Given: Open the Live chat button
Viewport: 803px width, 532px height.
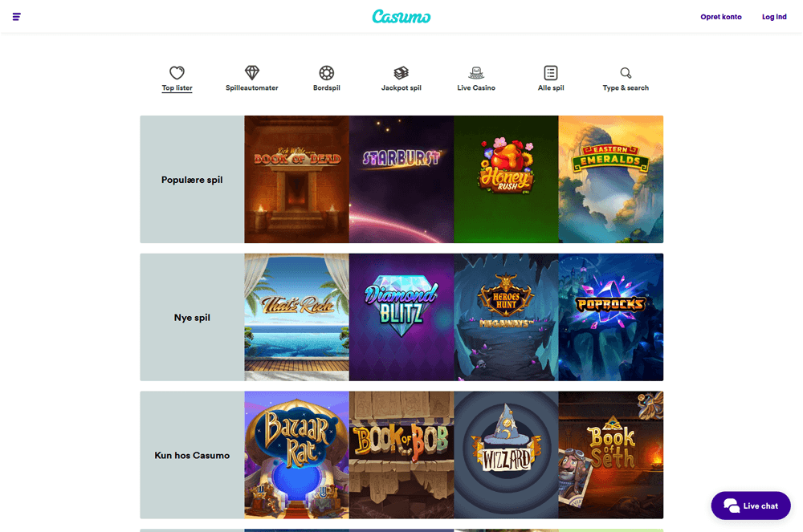Looking at the screenshot, I should tap(750, 506).
